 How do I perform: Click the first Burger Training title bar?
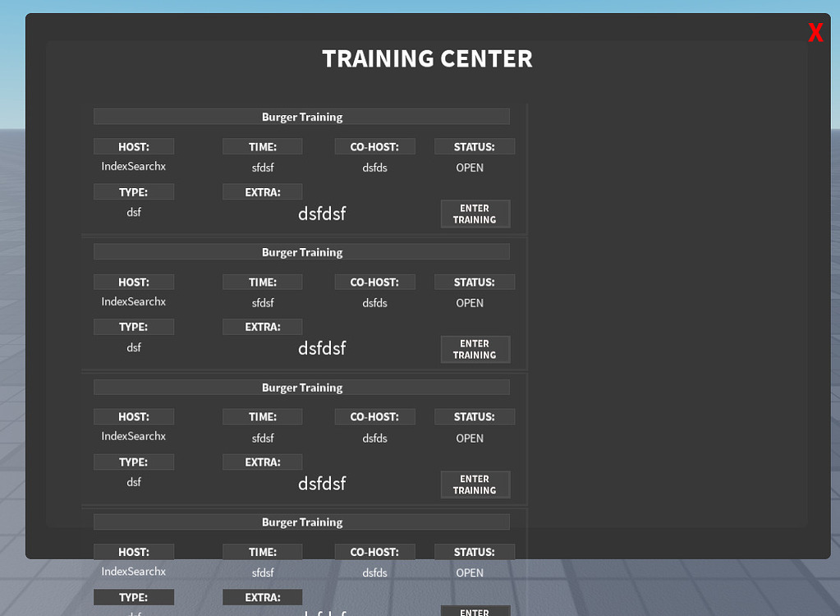[302, 117]
